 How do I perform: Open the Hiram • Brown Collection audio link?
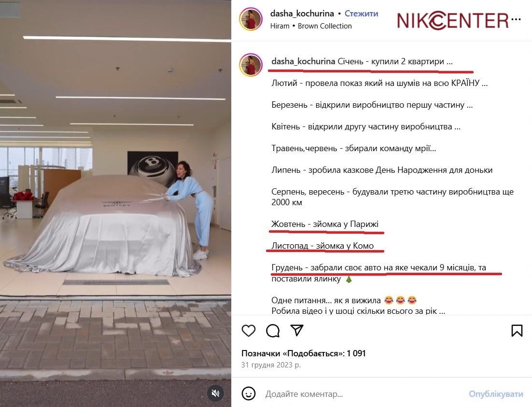(311, 26)
